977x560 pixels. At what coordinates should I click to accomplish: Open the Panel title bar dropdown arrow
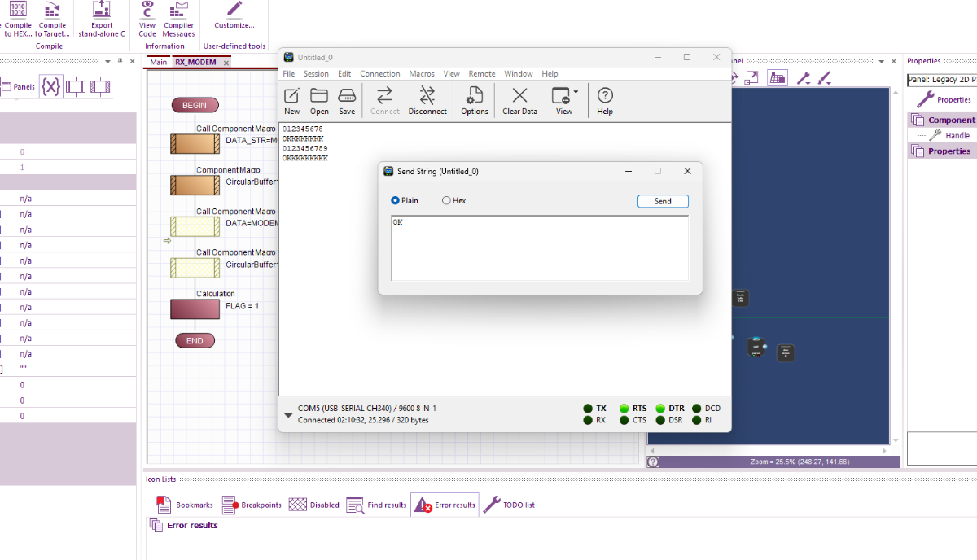pos(881,60)
